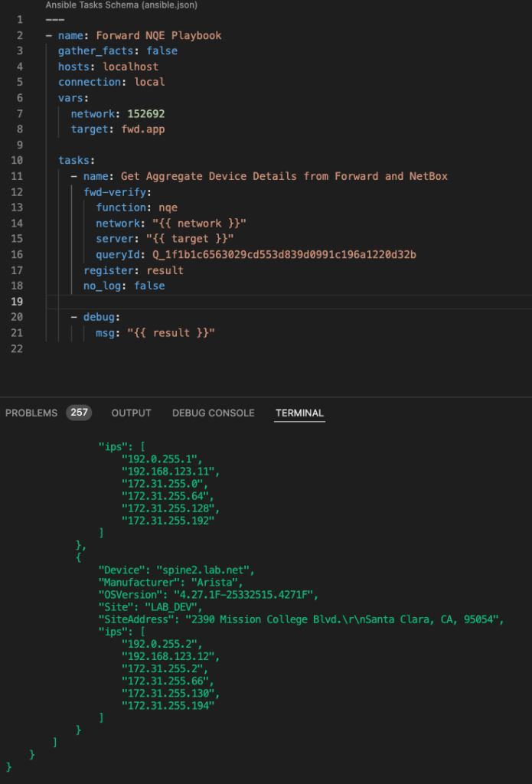
Task: Open the OUTPUT panel tab
Action: tap(131, 413)
